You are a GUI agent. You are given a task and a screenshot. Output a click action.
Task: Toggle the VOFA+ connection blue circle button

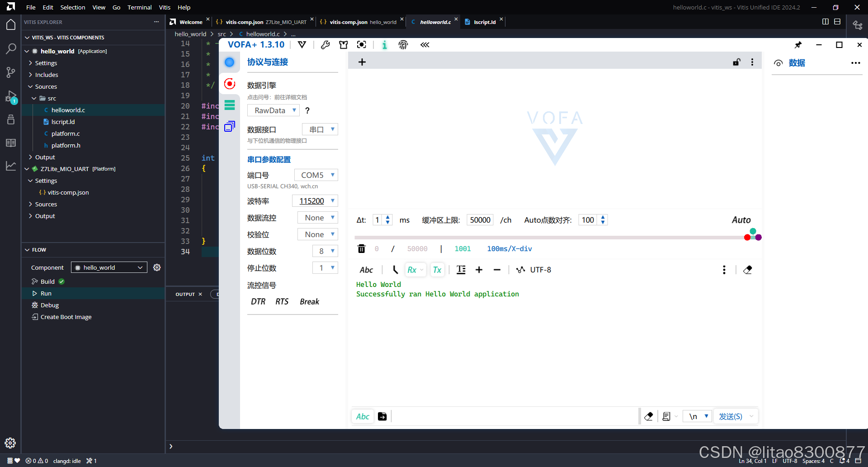[x=230, y=62]
